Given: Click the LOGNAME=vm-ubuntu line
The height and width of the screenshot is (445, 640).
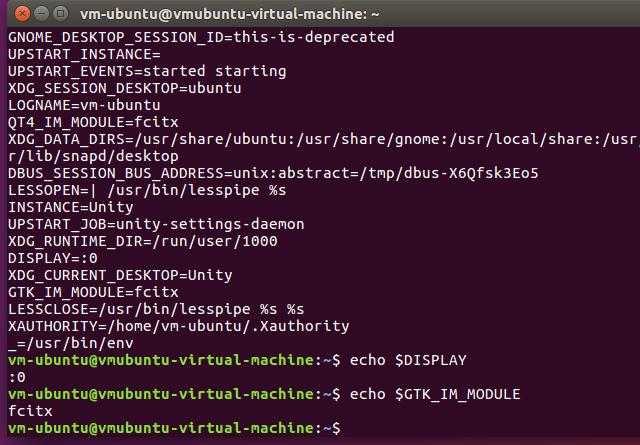Looking at the screenshot, I should tap(84, 105).
